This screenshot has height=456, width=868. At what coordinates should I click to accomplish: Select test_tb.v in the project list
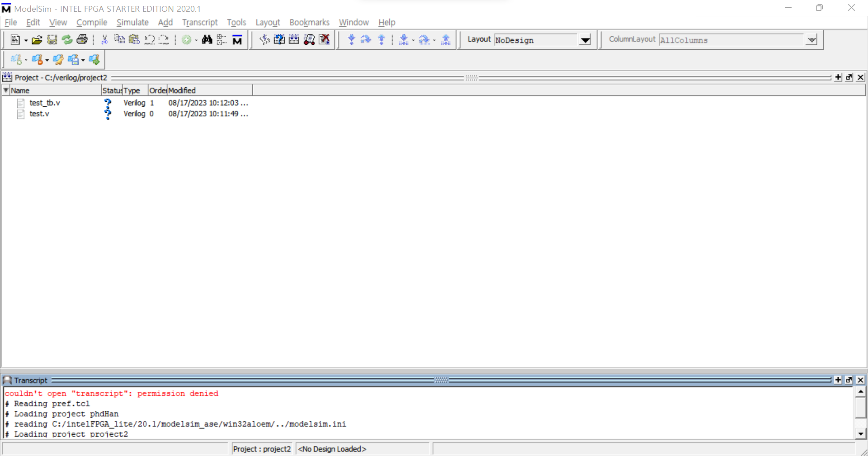45,103
